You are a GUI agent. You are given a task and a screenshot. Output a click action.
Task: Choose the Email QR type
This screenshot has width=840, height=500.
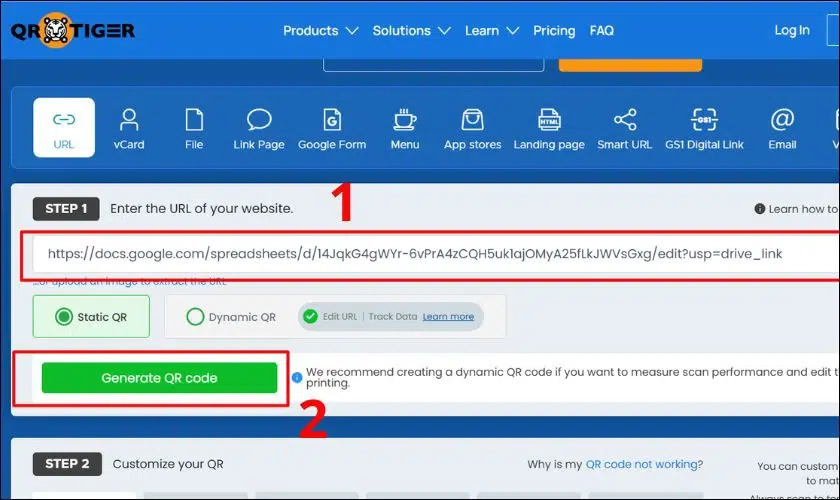point(783,129)
